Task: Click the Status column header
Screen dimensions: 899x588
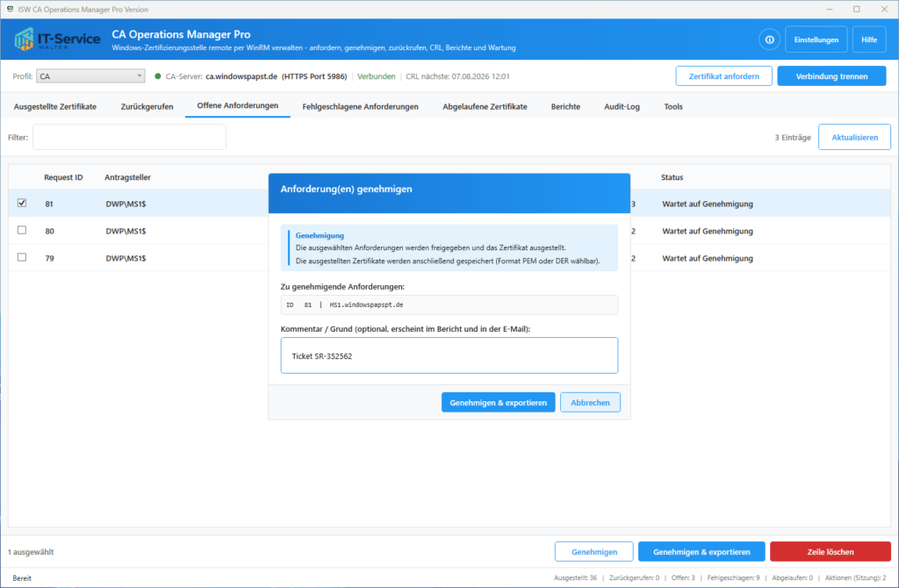Action: point(672,177)
